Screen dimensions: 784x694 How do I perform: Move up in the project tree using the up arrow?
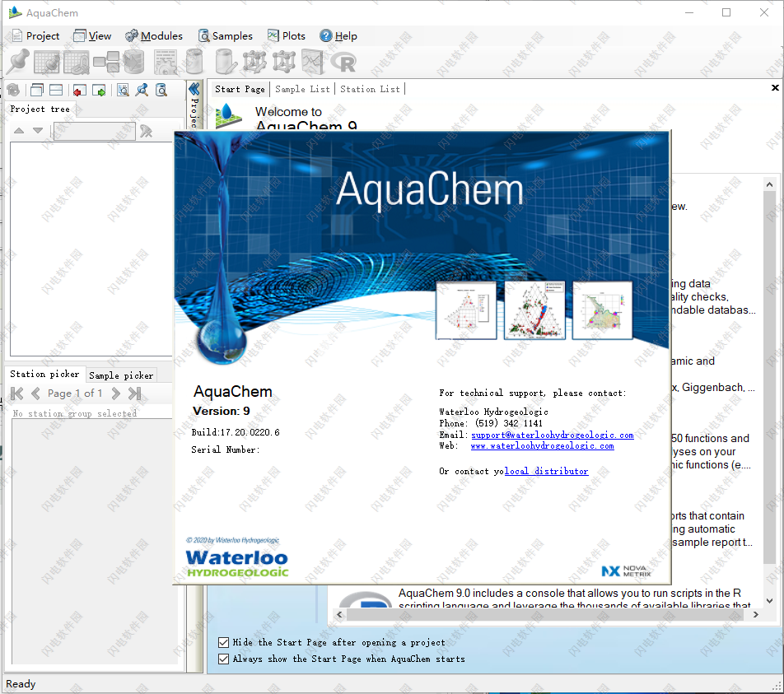tap(19, 131)
